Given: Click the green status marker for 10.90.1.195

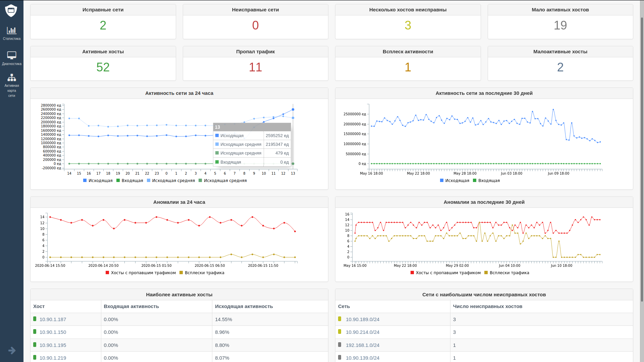Looking at the screenshot, I should pos(35,345).
